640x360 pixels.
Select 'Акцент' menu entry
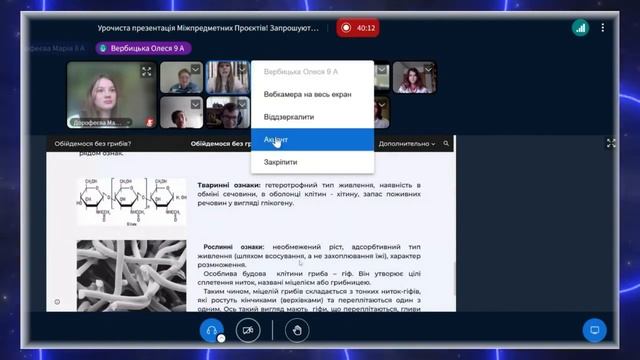pyautogui.click(x=312, y=140)
